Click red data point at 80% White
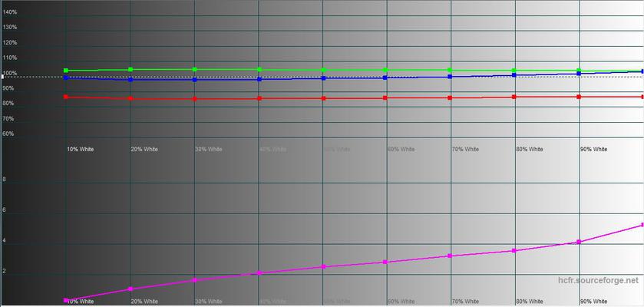The image size is (644, 307). point(514,97)
